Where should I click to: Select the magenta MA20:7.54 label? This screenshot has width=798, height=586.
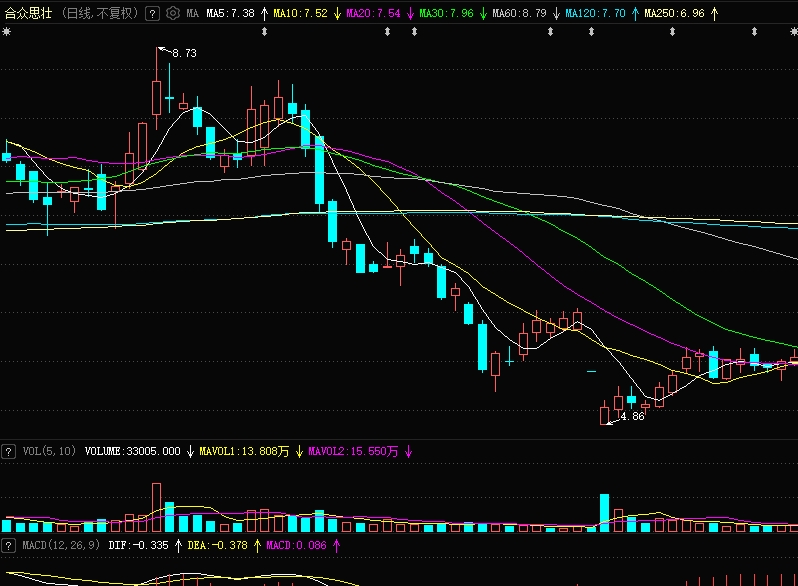pos(373,13)
